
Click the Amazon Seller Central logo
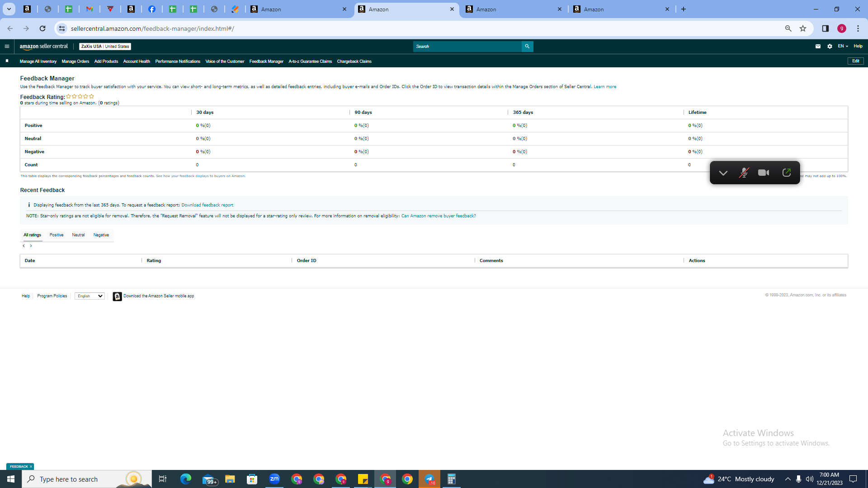[x=44, y=46]
